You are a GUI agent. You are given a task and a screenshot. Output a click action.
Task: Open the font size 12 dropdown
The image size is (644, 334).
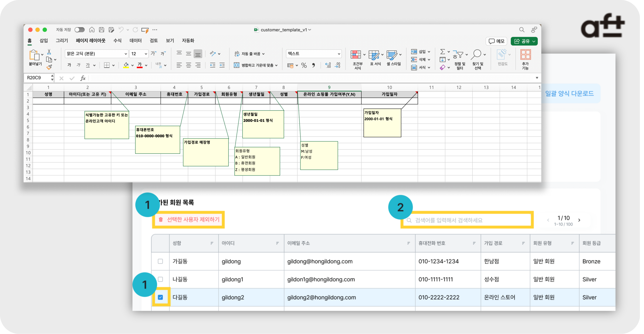click(x=146, y=54)
